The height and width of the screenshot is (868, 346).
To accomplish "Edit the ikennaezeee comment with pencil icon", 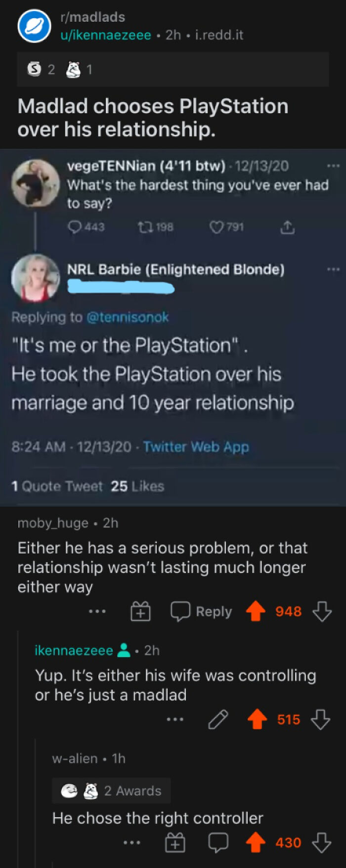I will click(218, 720).
